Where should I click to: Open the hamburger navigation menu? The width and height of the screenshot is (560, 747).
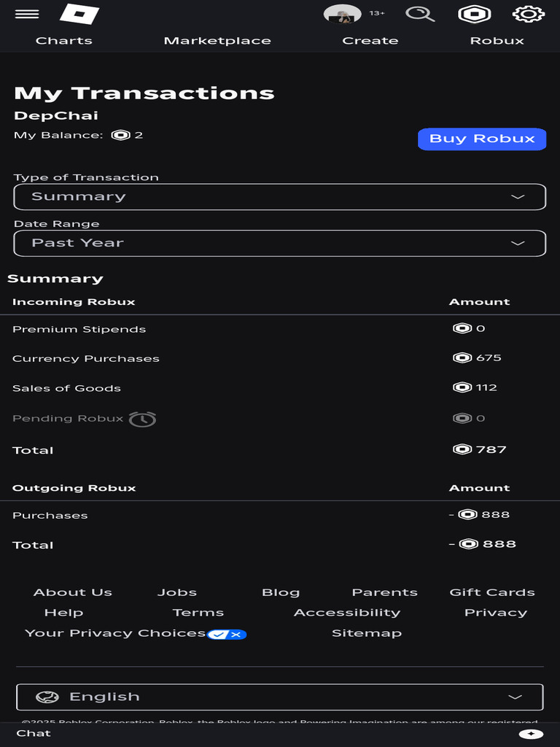coord(27,14)
